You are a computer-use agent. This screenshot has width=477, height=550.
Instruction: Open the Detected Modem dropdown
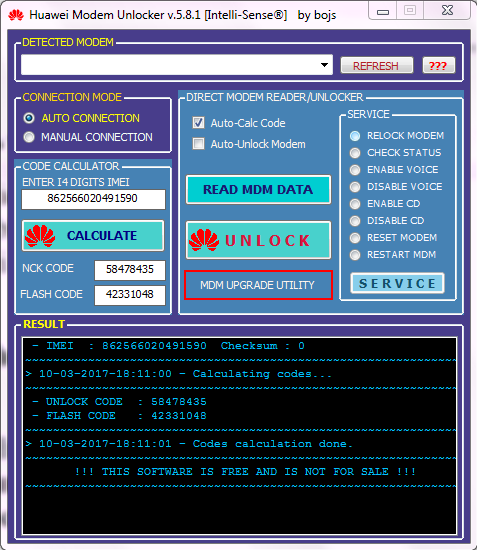pos(324,65)
